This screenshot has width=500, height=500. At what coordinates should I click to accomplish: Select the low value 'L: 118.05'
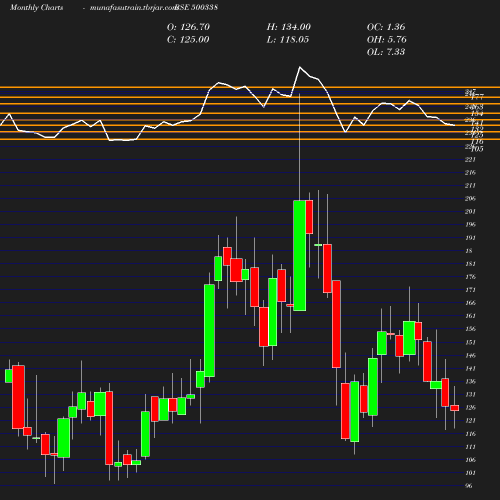click(x=288, y=40)
